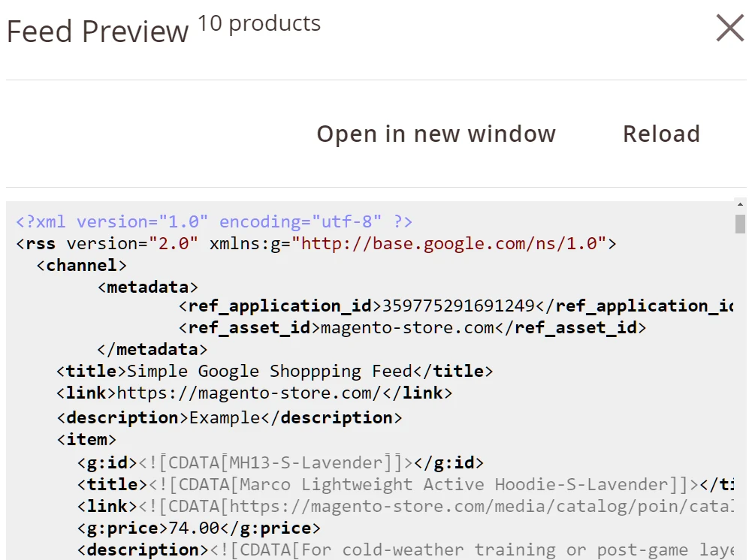Click the close X icon

pyautogui.click(x=728, y=29)
